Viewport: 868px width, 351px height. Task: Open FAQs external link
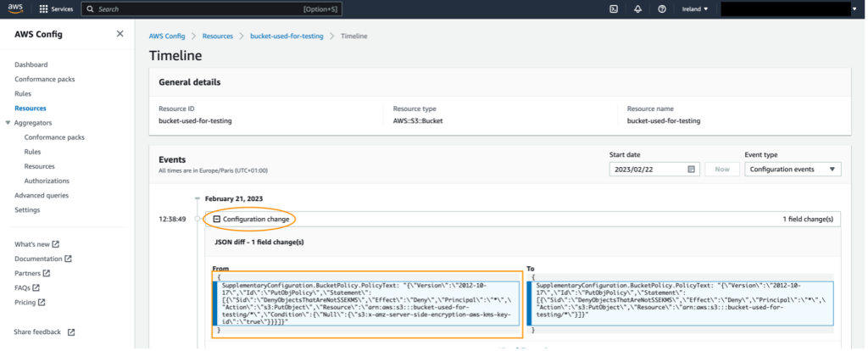(x=26, y=288)
